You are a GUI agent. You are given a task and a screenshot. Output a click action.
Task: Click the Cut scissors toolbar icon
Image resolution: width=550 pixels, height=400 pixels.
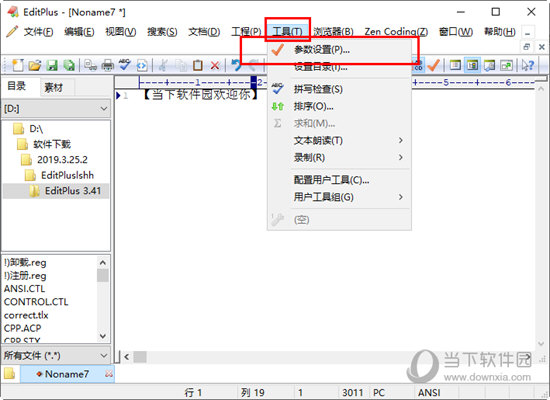click(163, 65)
